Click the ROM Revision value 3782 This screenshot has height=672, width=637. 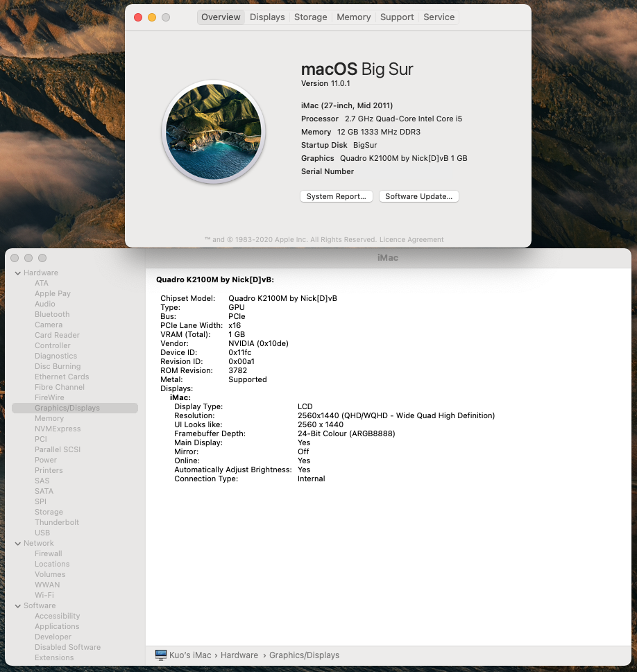click(237, 370)
